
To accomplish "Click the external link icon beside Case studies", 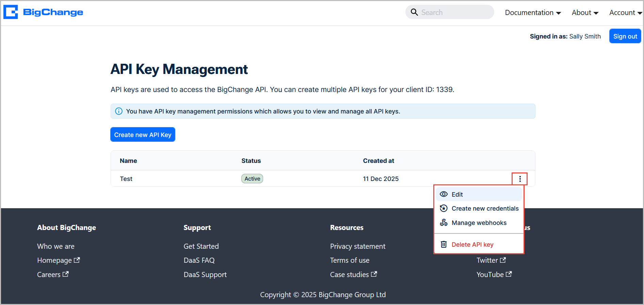I will (x=374, y=274).
